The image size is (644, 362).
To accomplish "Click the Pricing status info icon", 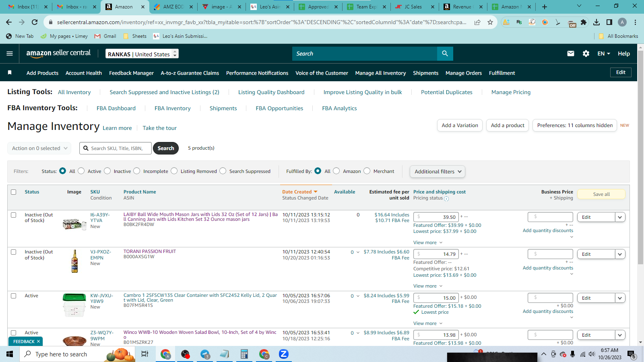I will [446, 198].
